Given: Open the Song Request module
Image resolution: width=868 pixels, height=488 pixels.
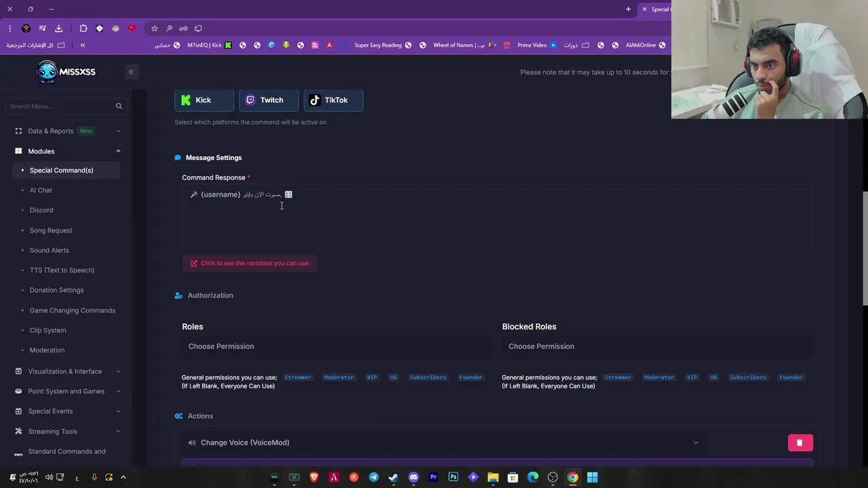Looking at the screenshot, I should pyautogui.click(x=51, y=230).
